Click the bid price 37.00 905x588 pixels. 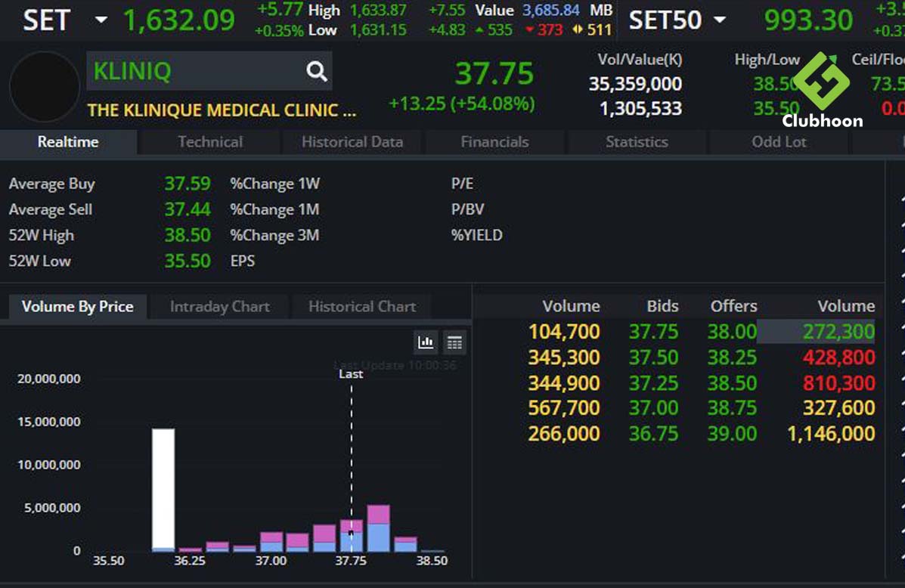coord(653,408)
